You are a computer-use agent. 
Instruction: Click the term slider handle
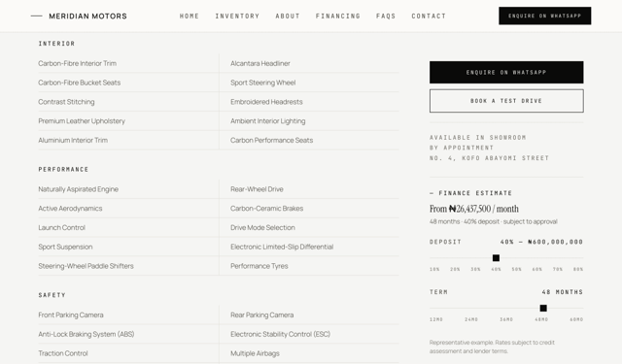point(543,308)
